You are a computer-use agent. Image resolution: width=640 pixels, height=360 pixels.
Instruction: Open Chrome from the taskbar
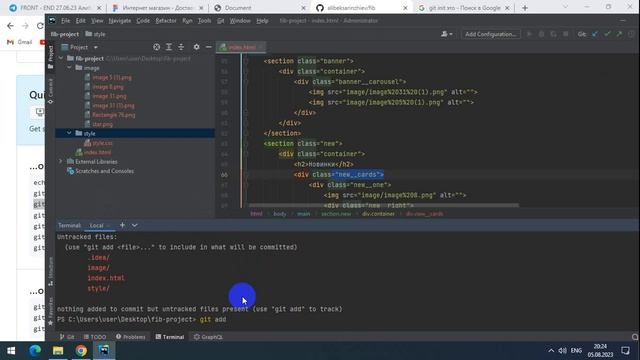(x=81, y=351)
